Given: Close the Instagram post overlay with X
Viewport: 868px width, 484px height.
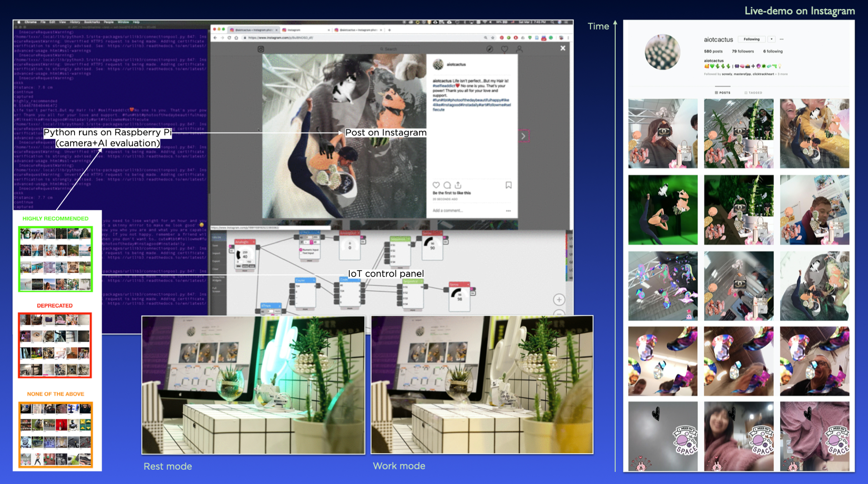Looking at the screenshot, I should pyautogui.click(x=563, y=48).
